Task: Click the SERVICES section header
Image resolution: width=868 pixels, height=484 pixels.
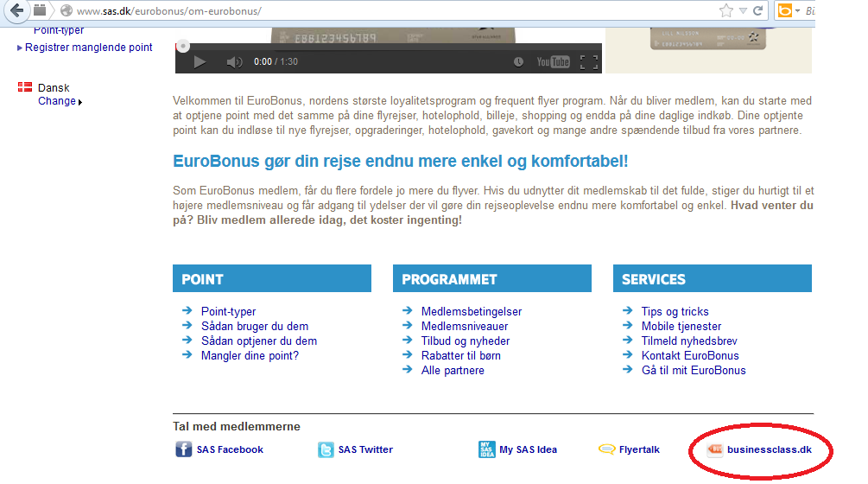Action: (713, 278)
